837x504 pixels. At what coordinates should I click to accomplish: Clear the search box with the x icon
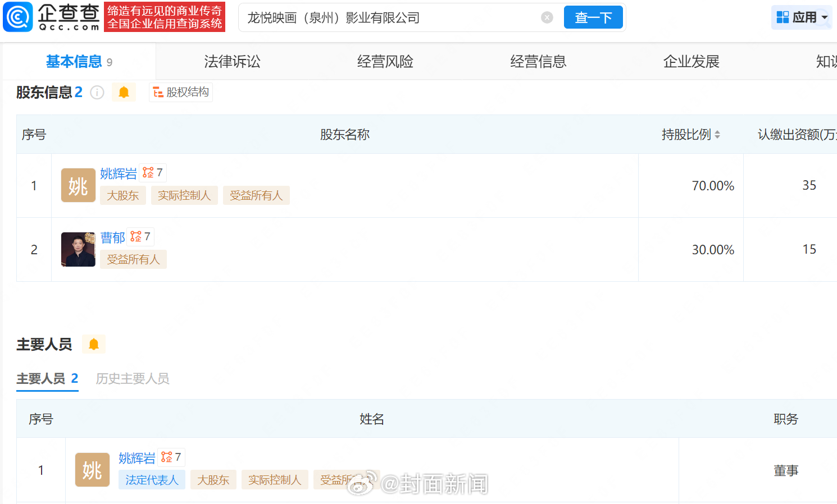pyautogui.click(x=547, y=17)
